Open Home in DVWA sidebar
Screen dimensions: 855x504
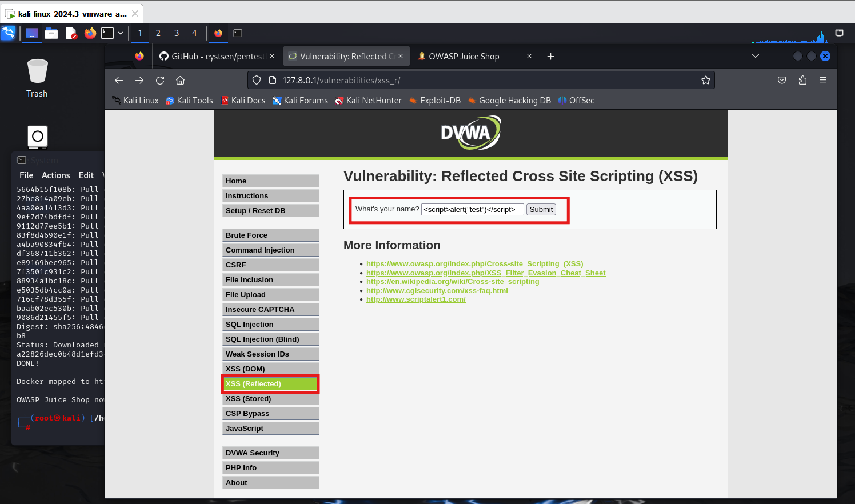270,181
